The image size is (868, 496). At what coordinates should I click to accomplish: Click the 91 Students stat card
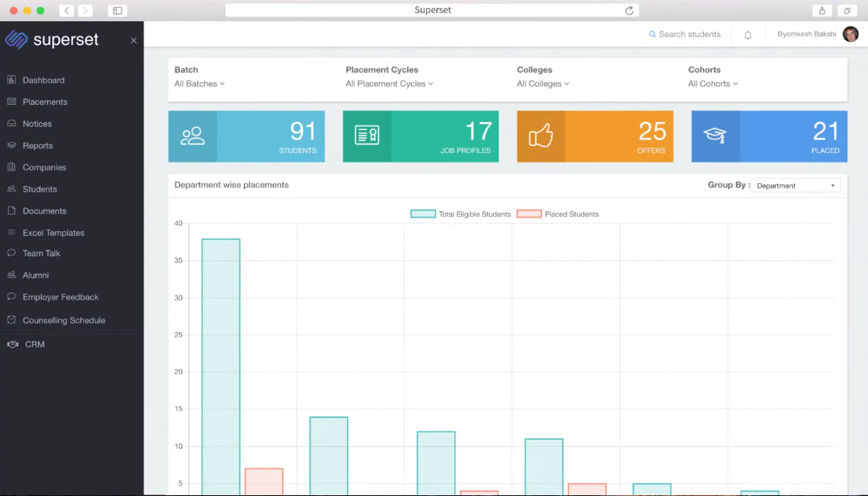(x=246, y=136)
